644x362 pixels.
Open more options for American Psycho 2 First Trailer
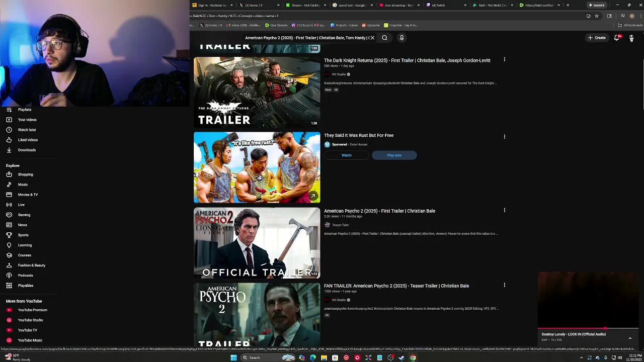504,210
